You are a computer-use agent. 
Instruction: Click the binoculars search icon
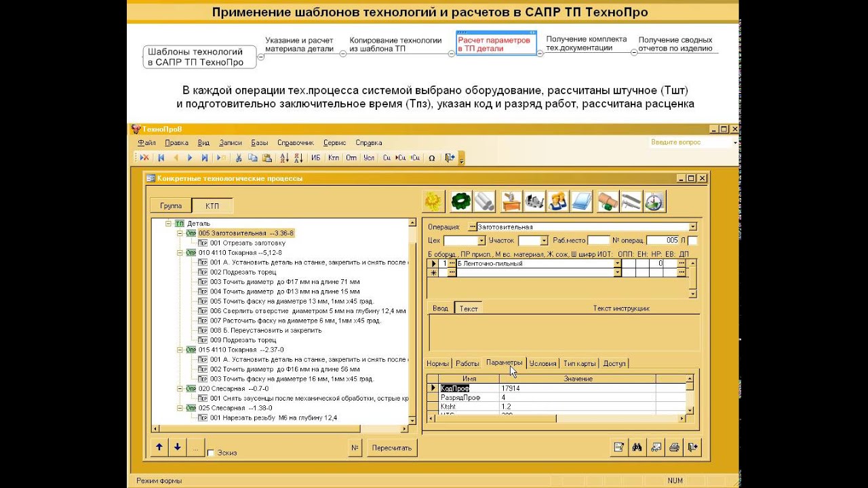tap(637, 447)
